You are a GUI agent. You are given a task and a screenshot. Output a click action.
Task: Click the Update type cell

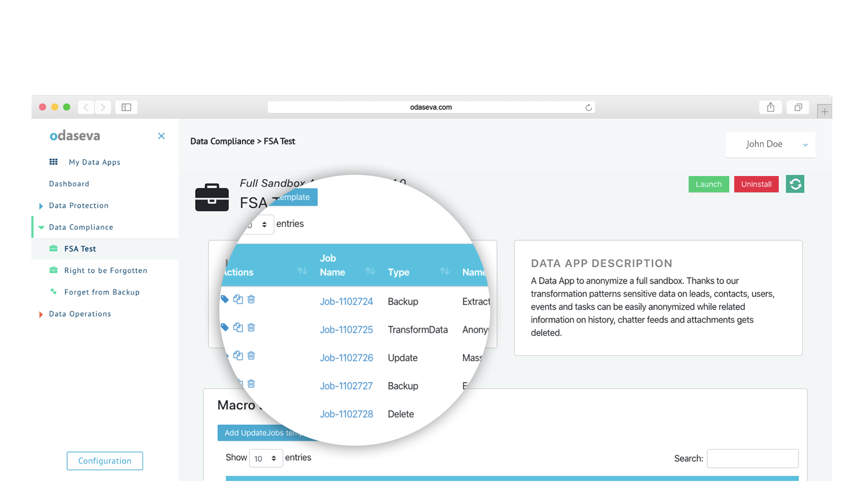tap(403, 358)
